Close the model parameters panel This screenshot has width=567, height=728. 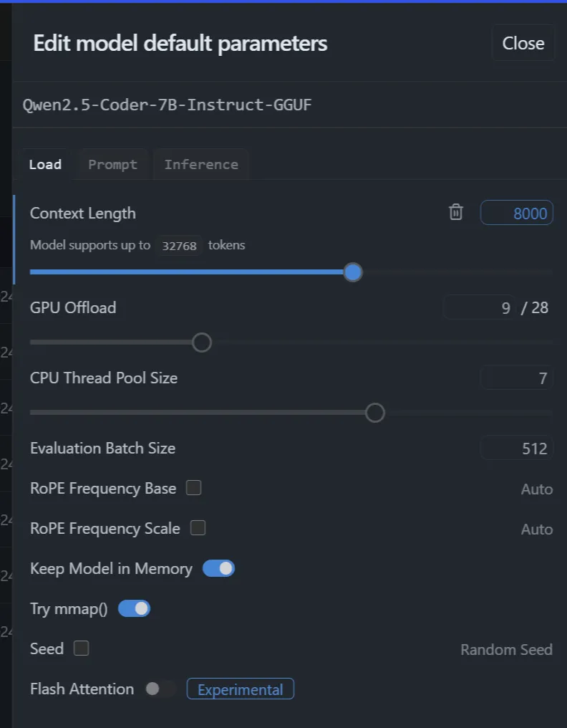coord(523,43)
